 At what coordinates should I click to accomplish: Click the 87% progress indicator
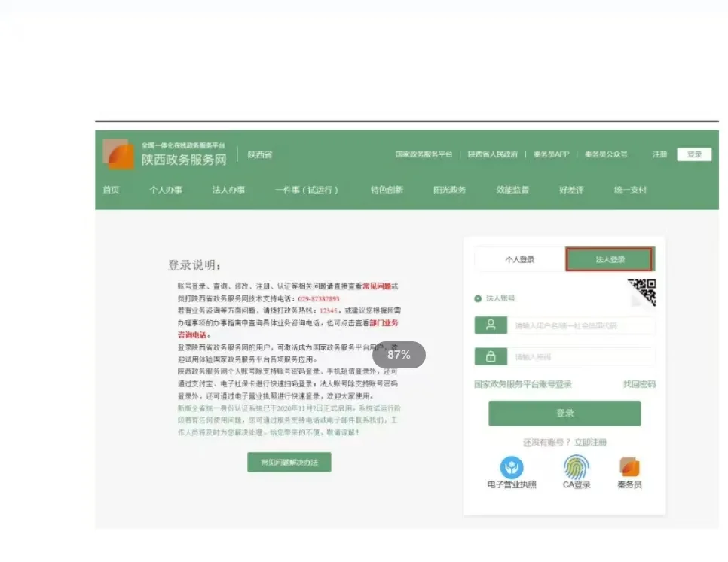click(x=399, y=355)
